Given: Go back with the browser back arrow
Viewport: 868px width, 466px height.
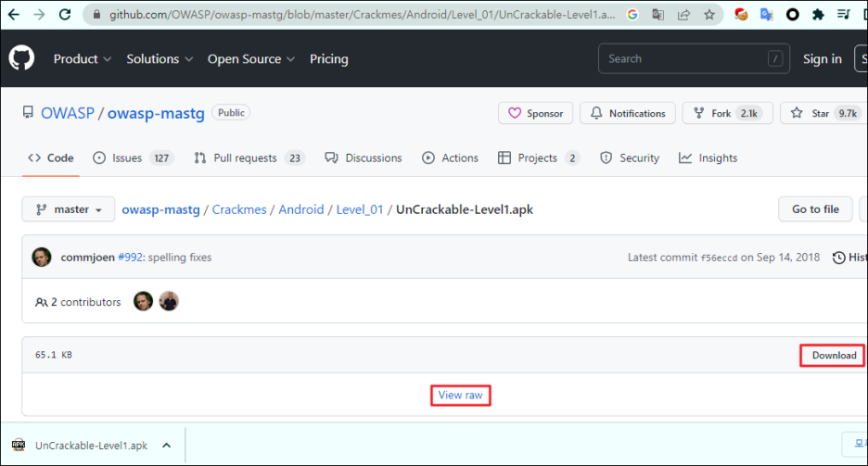Looking at the screenshot, I should [x=13, y=15].
